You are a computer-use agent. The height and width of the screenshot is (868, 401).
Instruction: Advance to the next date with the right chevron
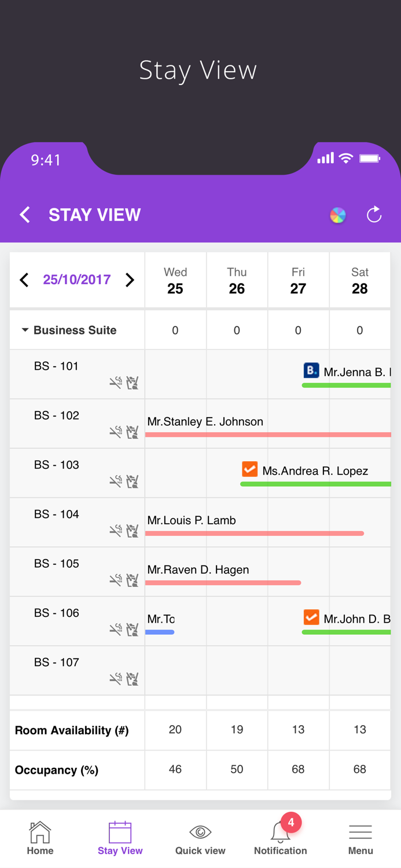(x=130, y=279)
